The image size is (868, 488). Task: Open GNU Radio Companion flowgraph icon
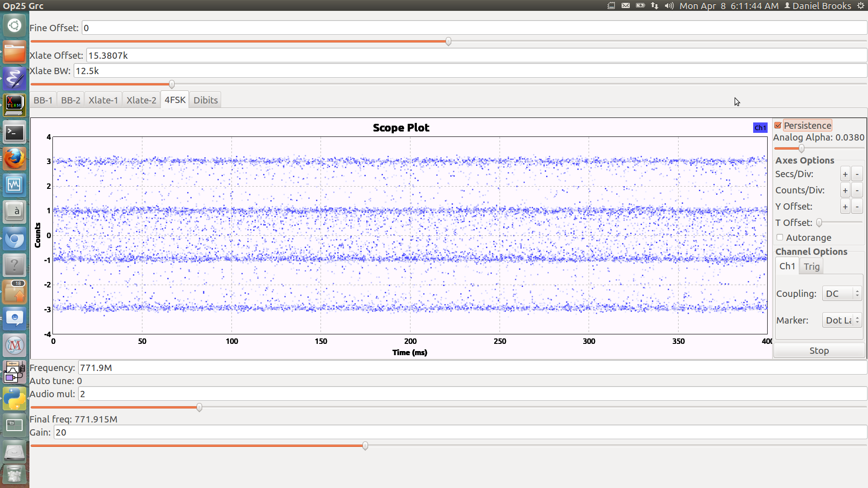point(14,372)
